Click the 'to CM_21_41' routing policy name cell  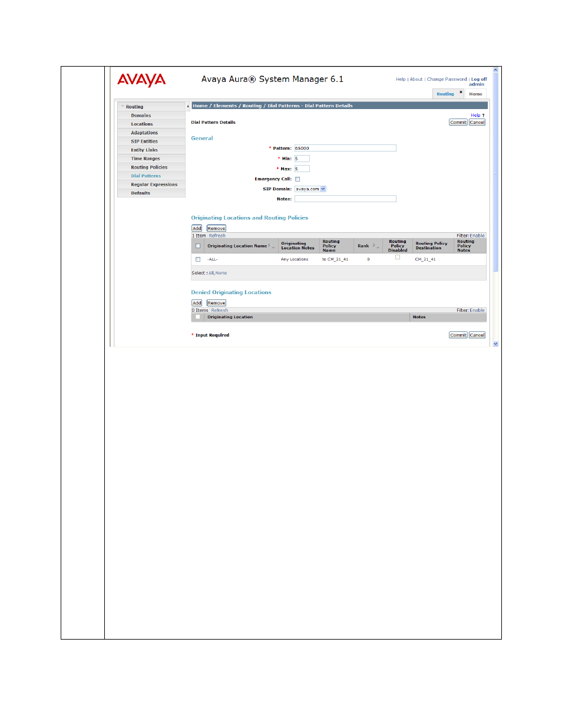coord(335,259)
